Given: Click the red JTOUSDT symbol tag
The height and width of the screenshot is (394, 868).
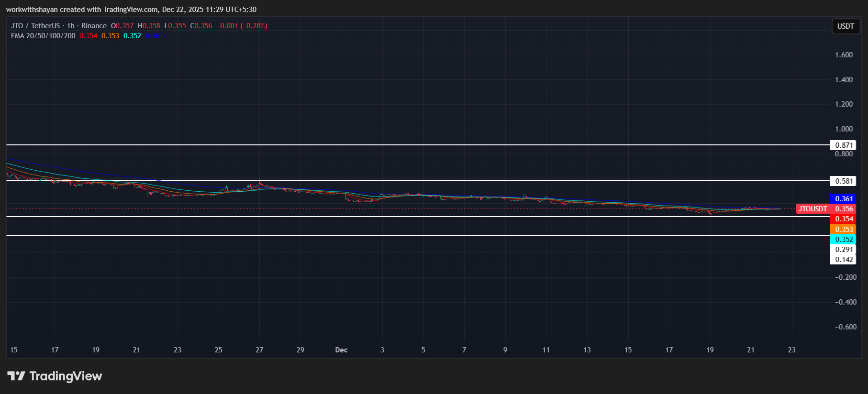Looking at the screenshot, I should click(x=812, y=209).
